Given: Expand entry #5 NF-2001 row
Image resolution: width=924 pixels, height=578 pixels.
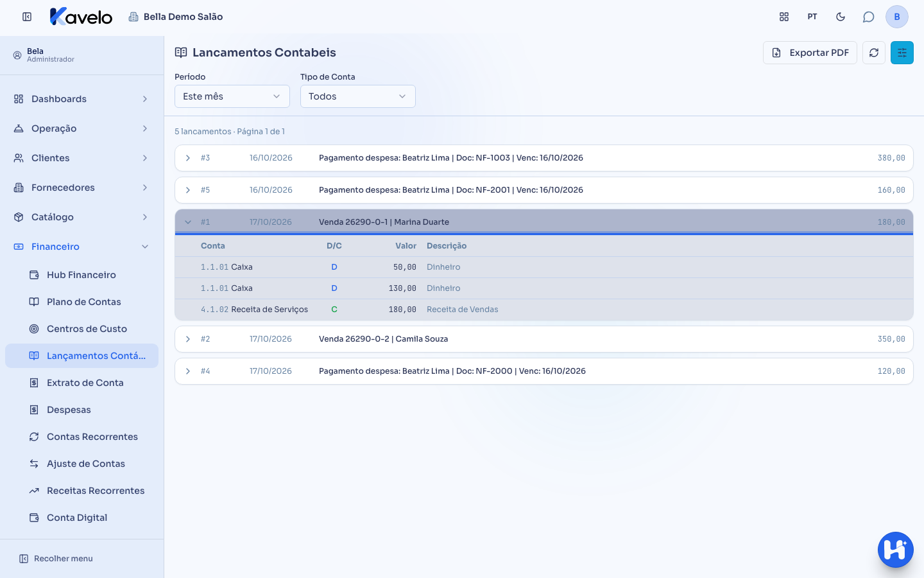Looking at the screenshot, I should tap(544, 190).
